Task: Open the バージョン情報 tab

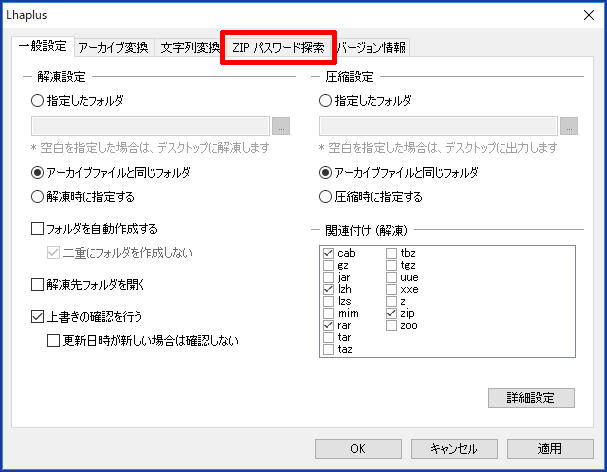Action: tap(370, 48)
